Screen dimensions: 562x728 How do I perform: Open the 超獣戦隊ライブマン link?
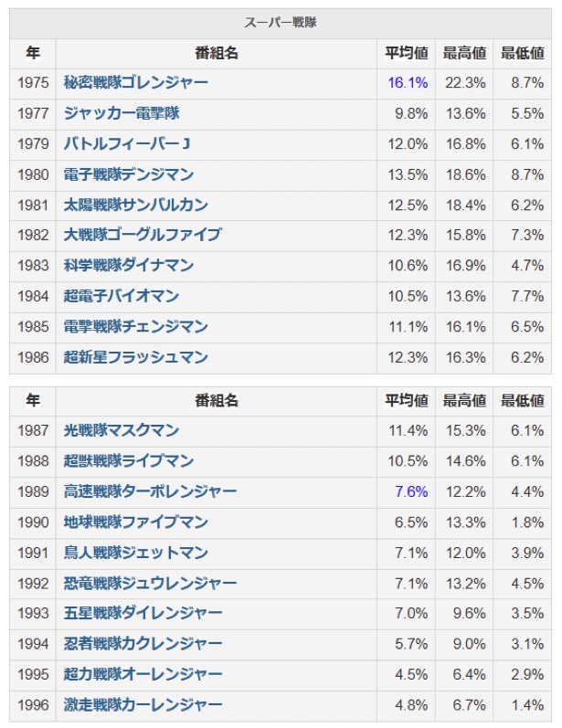click(129, 461)
